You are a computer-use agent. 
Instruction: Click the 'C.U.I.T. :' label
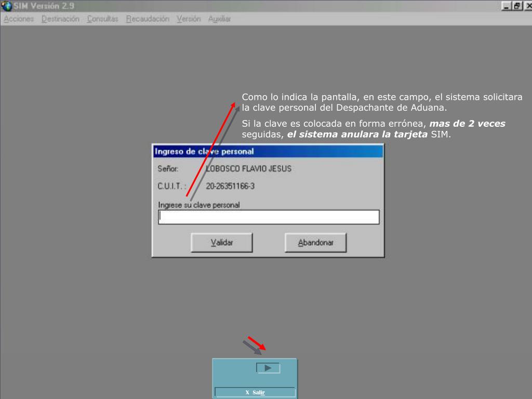171,186
